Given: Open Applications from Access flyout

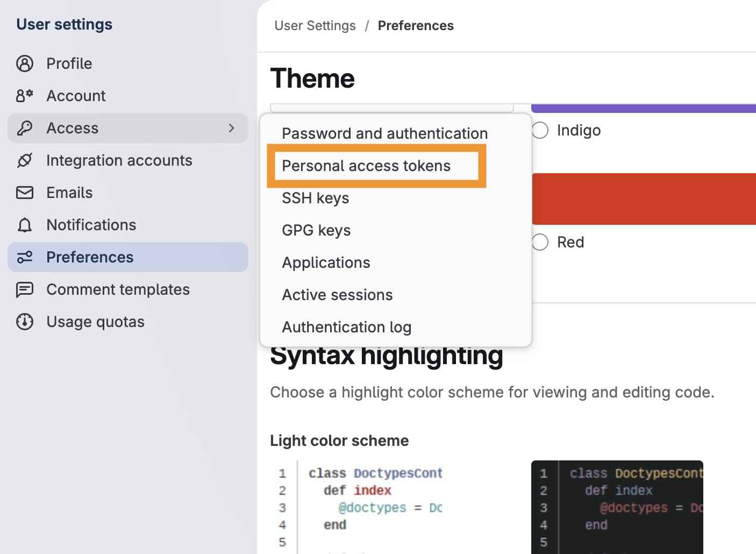Looking at the screenshot, I should [x=326, y=262].
